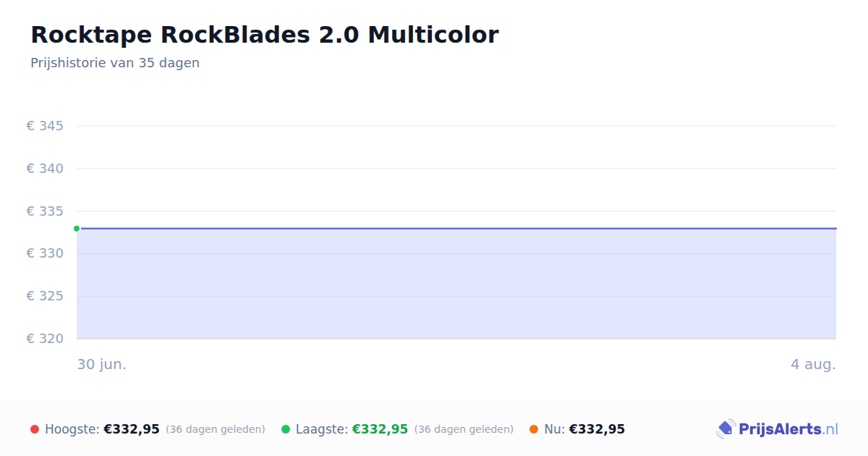This screenshot has height=456, width=868.
Task: Click the 30 jun. start date label
Action: (x=102, y=365)
